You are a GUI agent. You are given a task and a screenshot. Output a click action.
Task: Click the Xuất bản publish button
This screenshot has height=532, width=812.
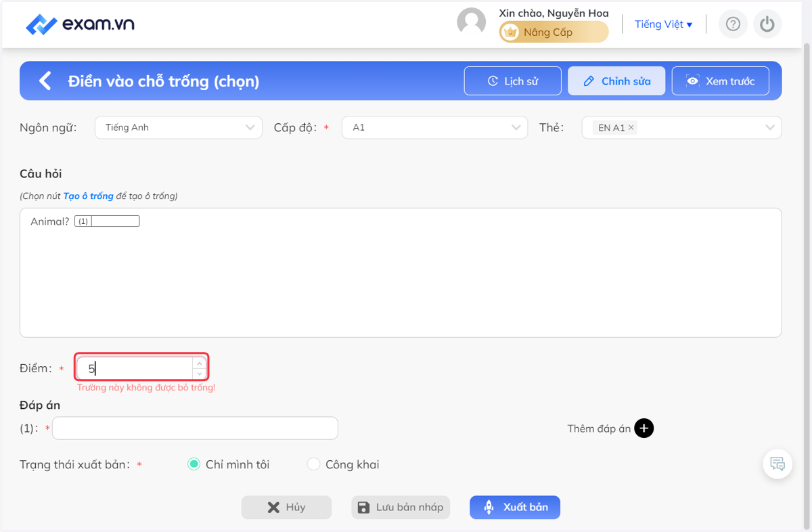click(x=515, y=508)
